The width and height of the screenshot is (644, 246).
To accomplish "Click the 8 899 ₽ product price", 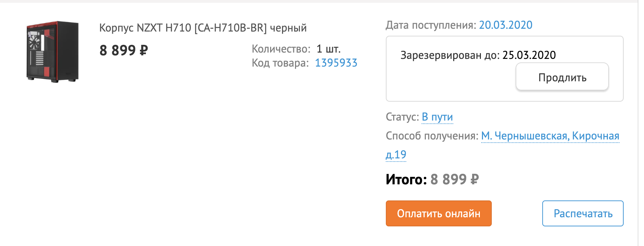I will click(123, 50).
